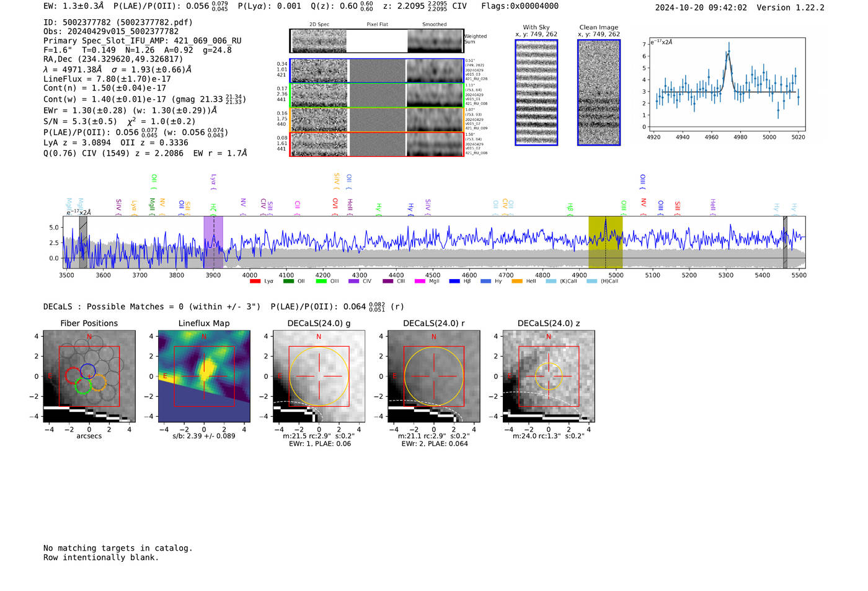Click the '2D Spec' column header
The width and height of the screenshot is (868, 591).
319,25
